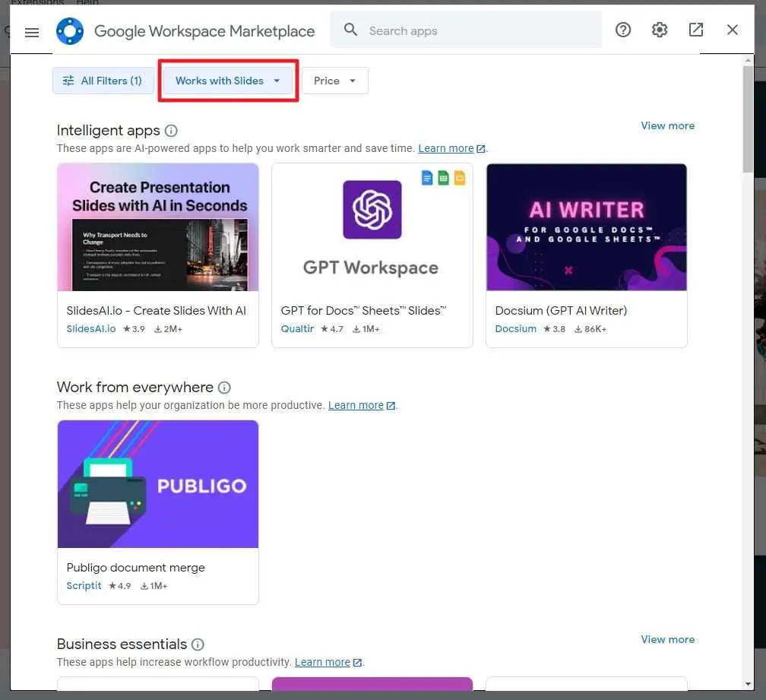Viewport: 766px width, 700px height.
Task: Open the Docsium AI Writer thumbnail
Action: point(586,227)
